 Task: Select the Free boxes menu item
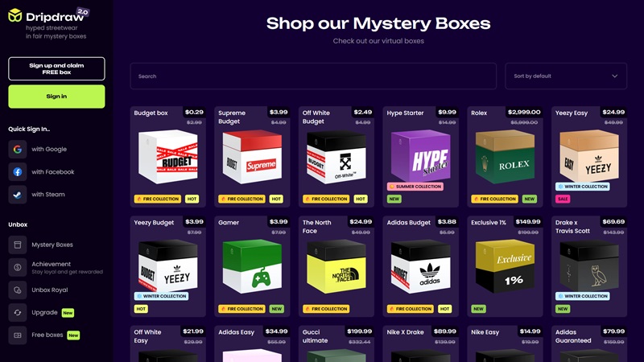[x=47, y=335]
